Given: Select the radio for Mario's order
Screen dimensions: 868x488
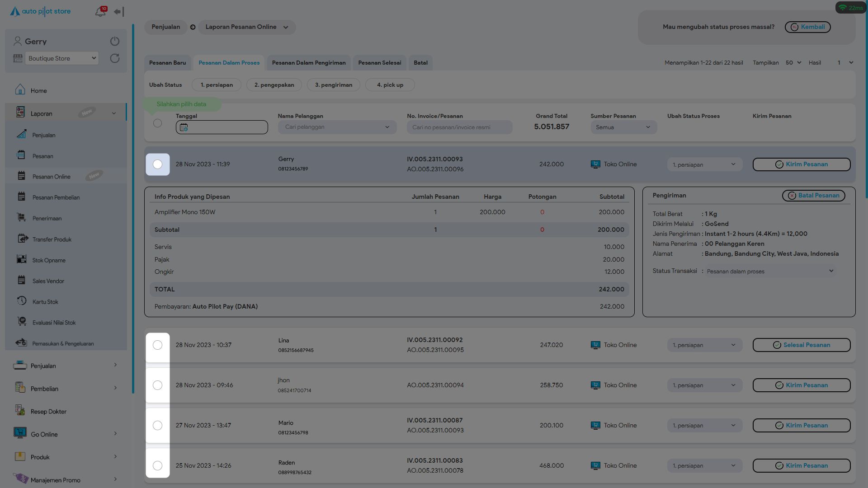Looking at the screenshot, I should click(157, 426).
